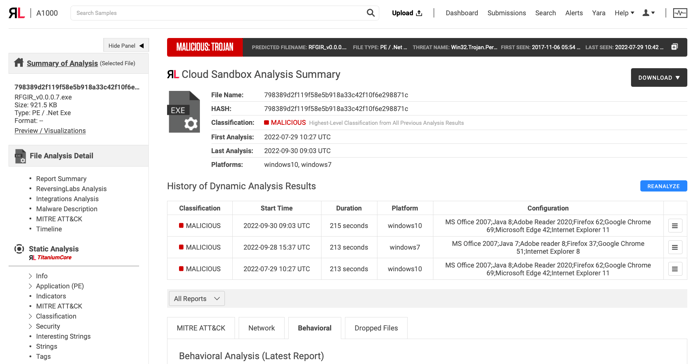Open MITRE ATT&CK under File Analysis Detail
The width and height of the screenshot is (700, 364).
coord(59,219)
